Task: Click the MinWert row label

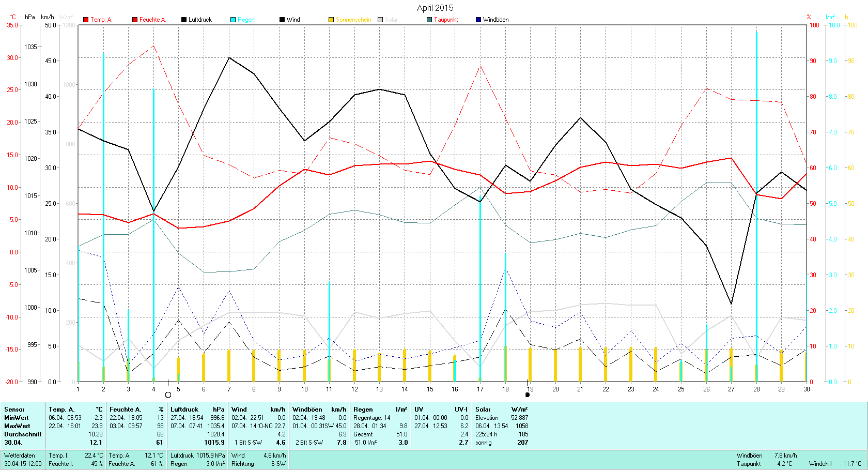Action: [17, 418]
